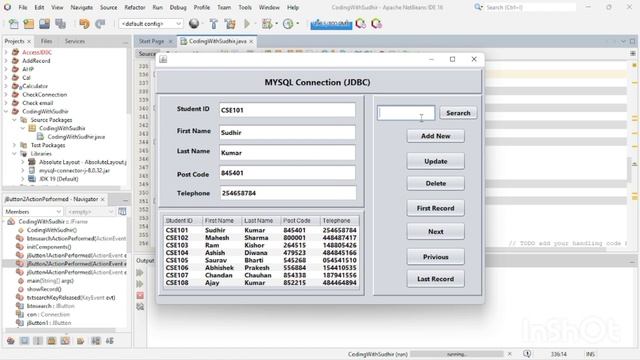Click the memory usage bar in toolbar
This screenshot has height=360, width=640.
pos(331,24)
